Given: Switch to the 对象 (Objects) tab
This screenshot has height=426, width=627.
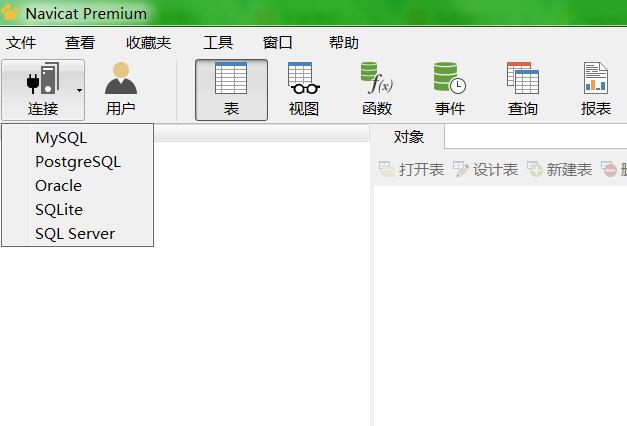Looking at the screenshot, I should click(408, 137).
